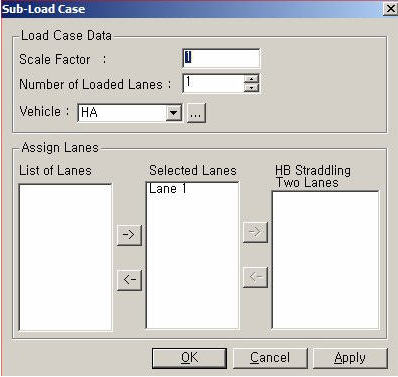
Task: Click the Number of Loaded Lanes field
Action: click(x=214, y=83)
